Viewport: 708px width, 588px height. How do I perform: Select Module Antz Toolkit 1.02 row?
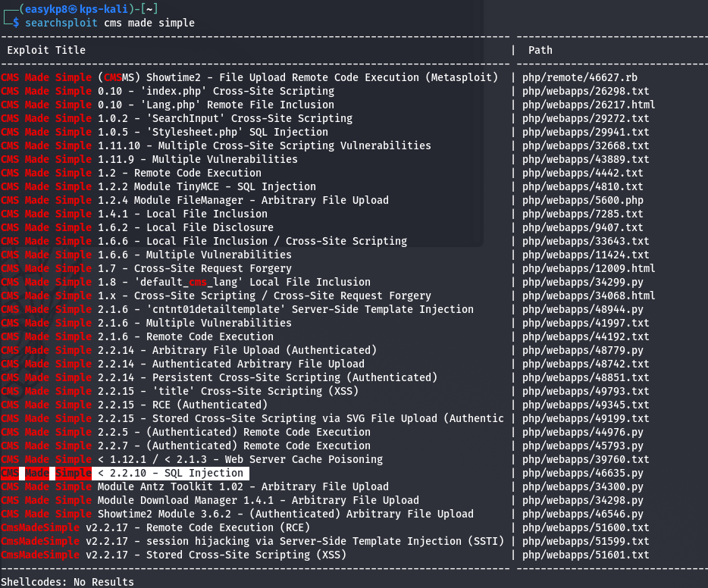195,486
